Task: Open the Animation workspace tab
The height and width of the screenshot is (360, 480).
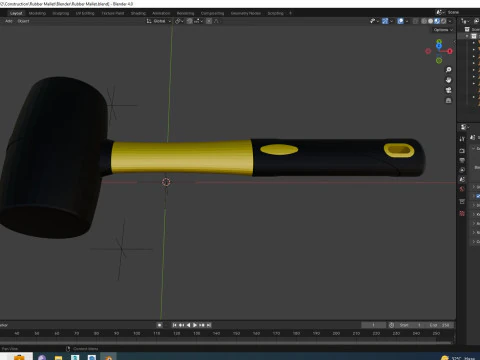Action: click(x=161, y=13)
